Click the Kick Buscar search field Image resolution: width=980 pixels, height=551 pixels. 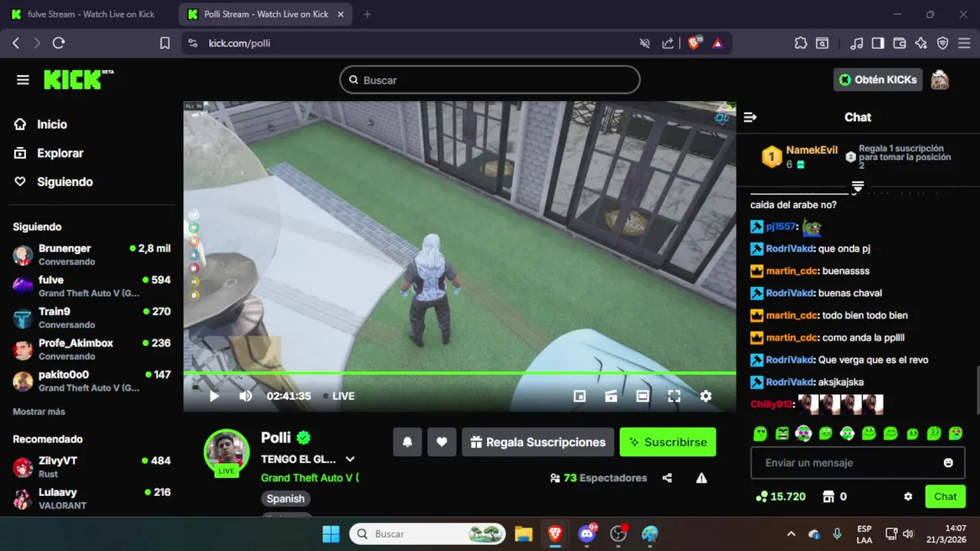point(489,80)
